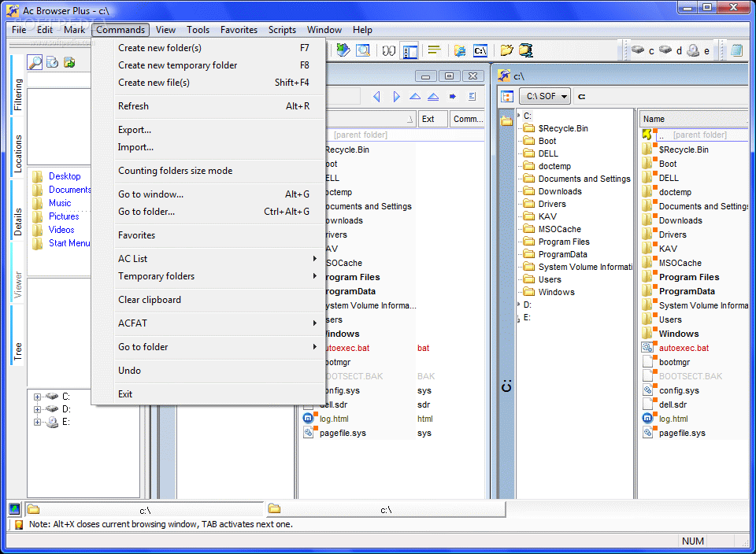The image size is (756, 554).
Task: Click the green arrow toolbar icon
Action: [343, 50]
